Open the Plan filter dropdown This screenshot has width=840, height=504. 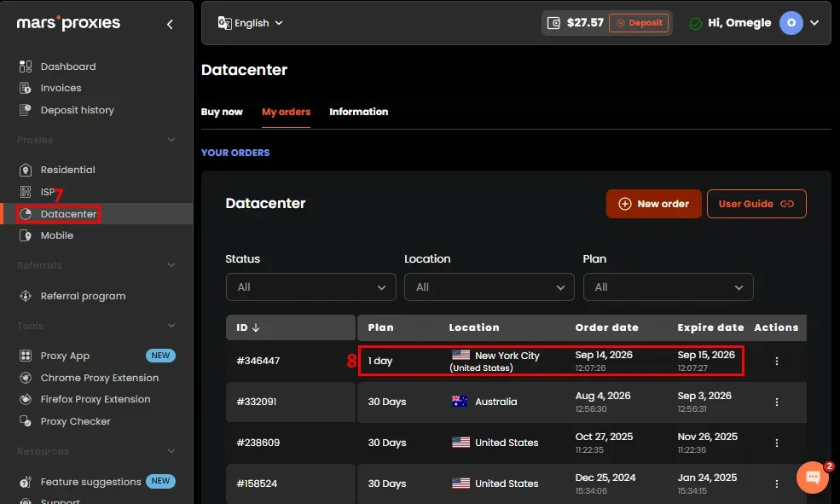[668, 287]
